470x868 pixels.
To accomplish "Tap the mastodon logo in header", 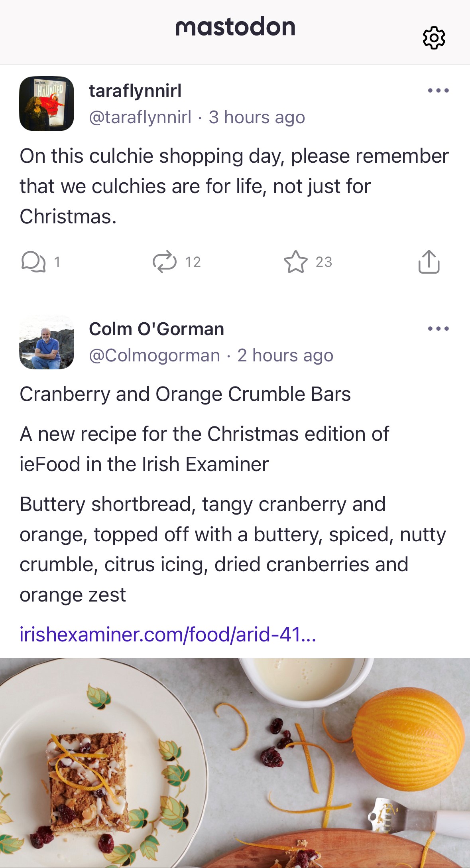I will tap(235, 27).
